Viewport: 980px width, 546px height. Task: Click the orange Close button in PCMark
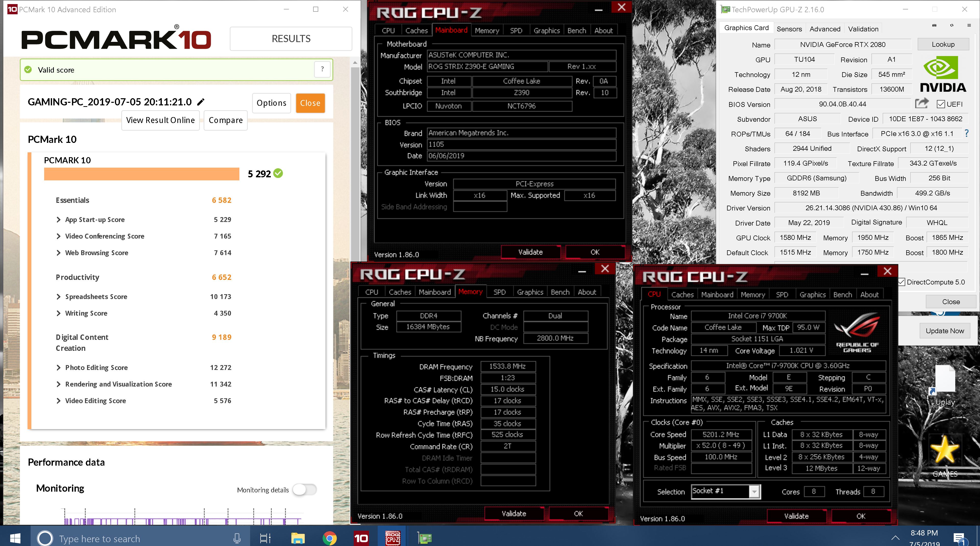(x=310, y=103)
